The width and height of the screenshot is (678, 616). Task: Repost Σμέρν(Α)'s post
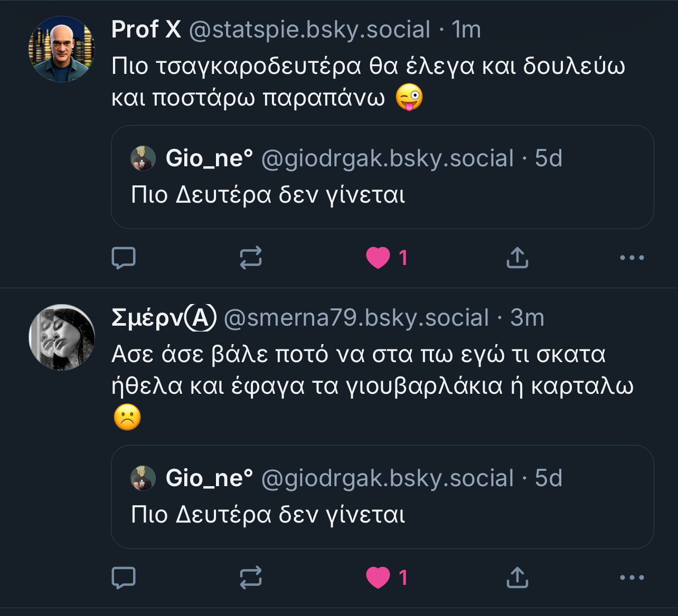(250, 577)
